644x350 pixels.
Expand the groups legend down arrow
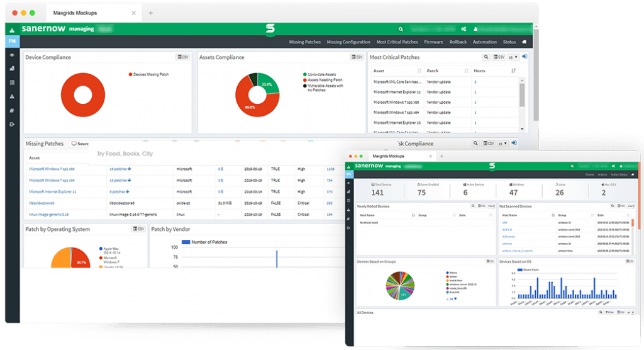455,298
